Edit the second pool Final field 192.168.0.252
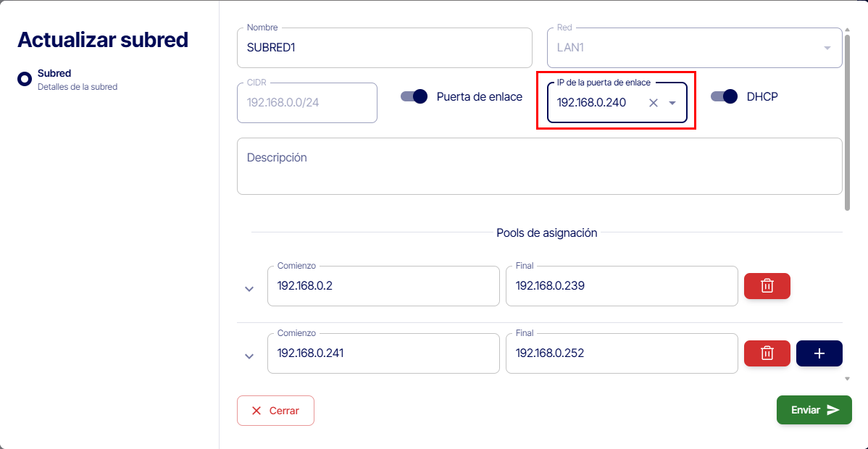 621,353
